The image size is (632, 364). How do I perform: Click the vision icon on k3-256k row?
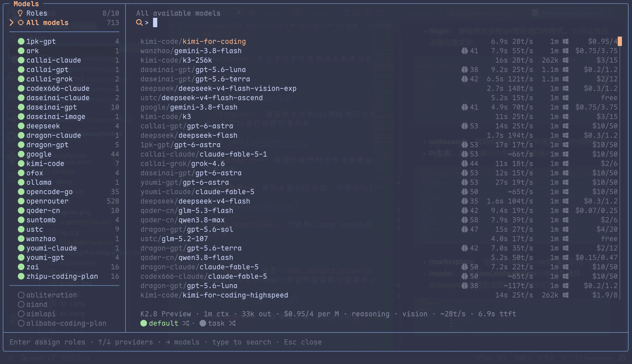click(566, 60)
